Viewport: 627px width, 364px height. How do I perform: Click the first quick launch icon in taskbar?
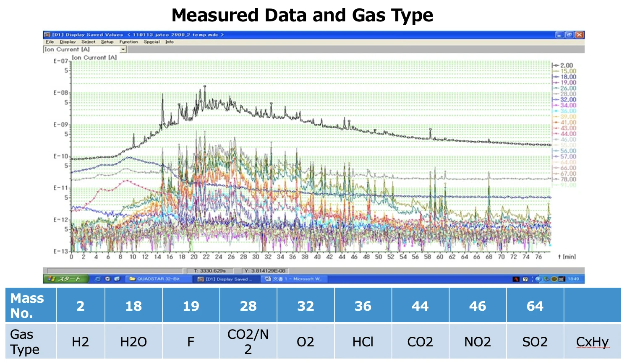coord(98,279)
